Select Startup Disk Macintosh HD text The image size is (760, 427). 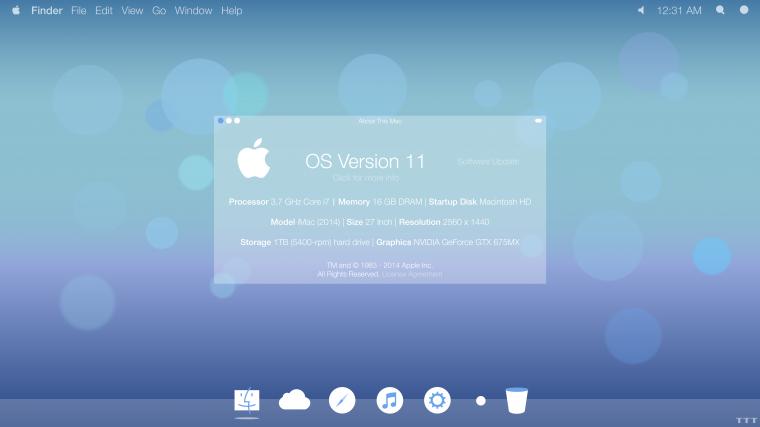(x=480, y=202)
